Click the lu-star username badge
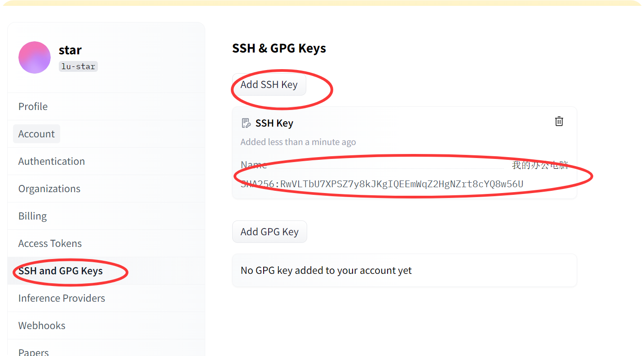Screen dimensions: 644x356 coord(78,66)
